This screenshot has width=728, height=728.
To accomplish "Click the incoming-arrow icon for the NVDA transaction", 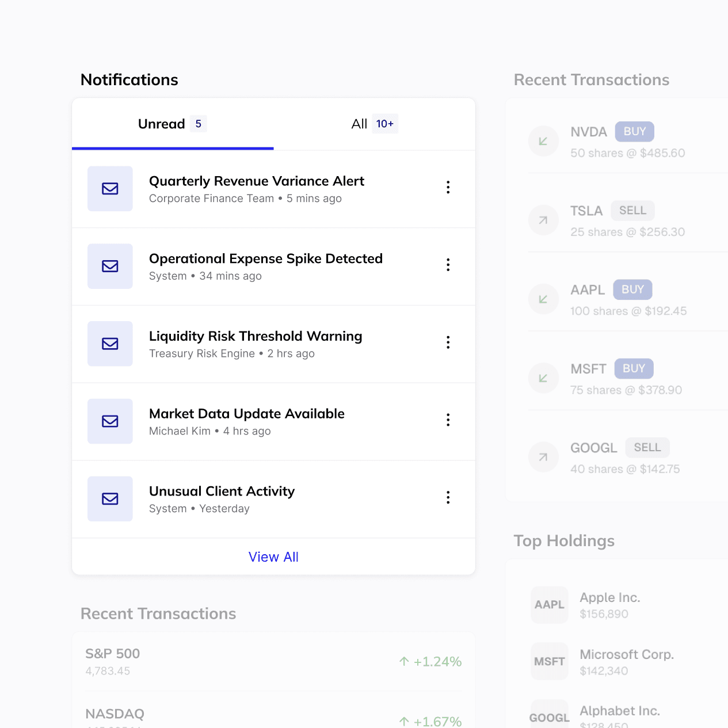I will coord(543,140).
